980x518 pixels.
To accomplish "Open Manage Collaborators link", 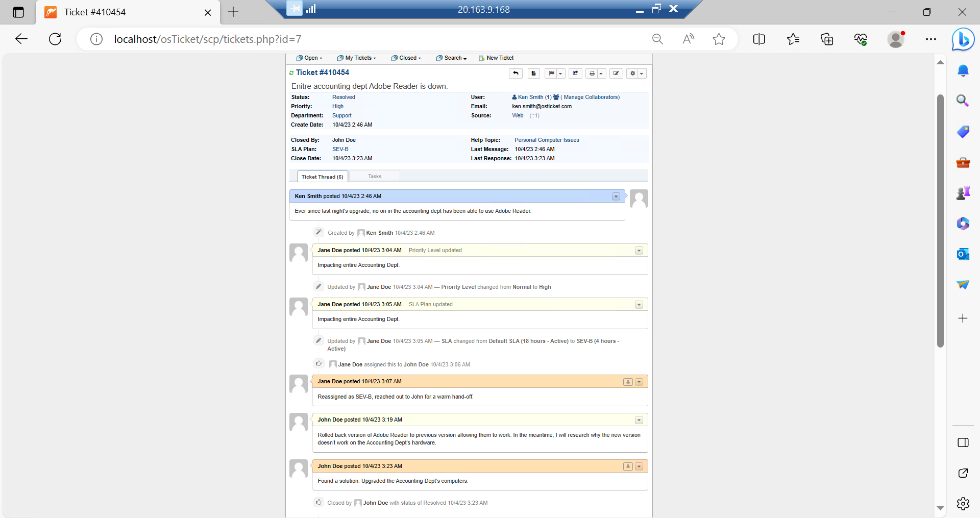I will point(590,97).
